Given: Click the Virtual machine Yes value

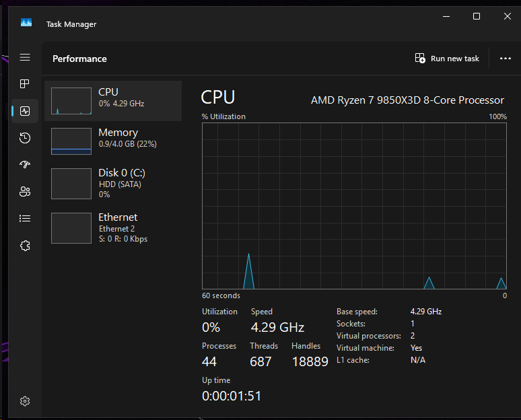Looking at the screenshot, I should click(417, 348).
